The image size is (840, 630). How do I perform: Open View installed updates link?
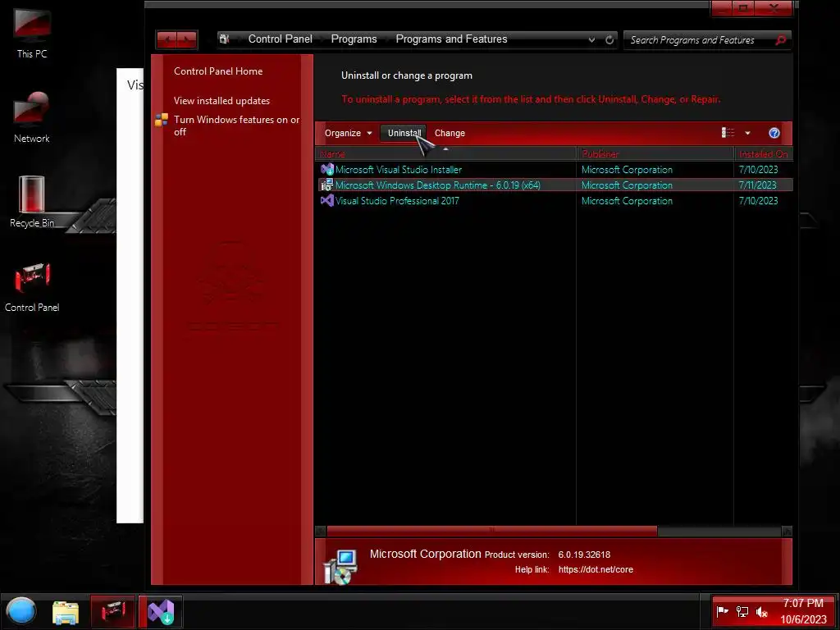pyautogui.click(x=221, y=101)
